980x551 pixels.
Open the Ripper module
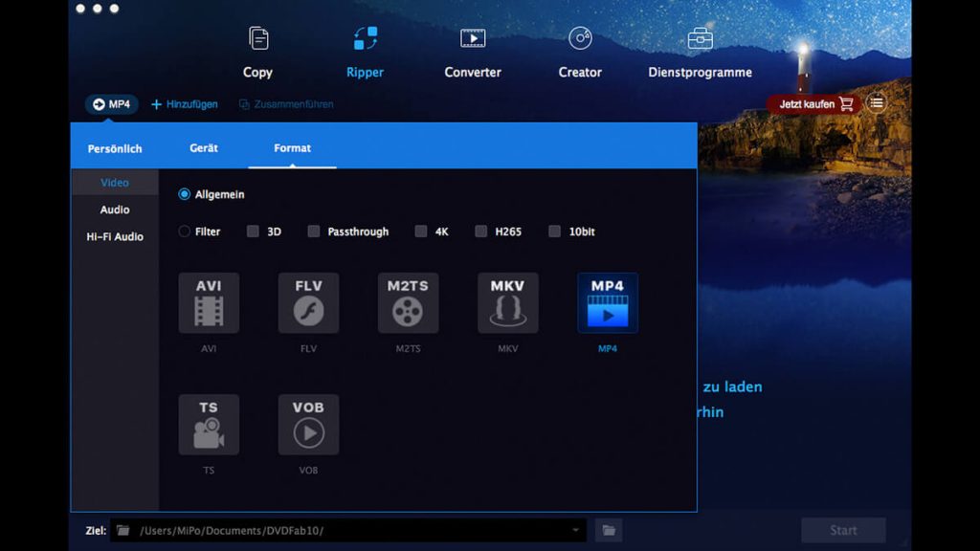(365, 53)
